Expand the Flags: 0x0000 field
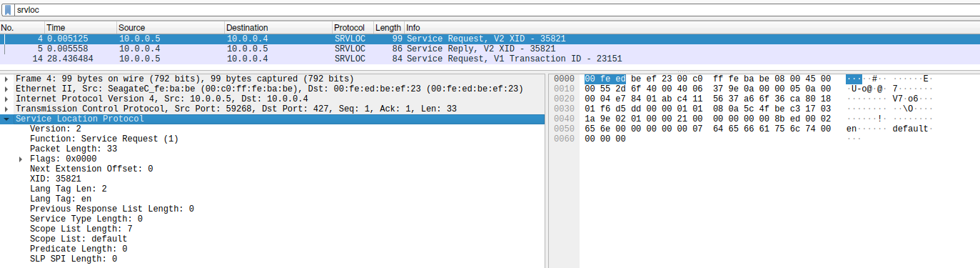The image size is (980, 268). point(21,159)
